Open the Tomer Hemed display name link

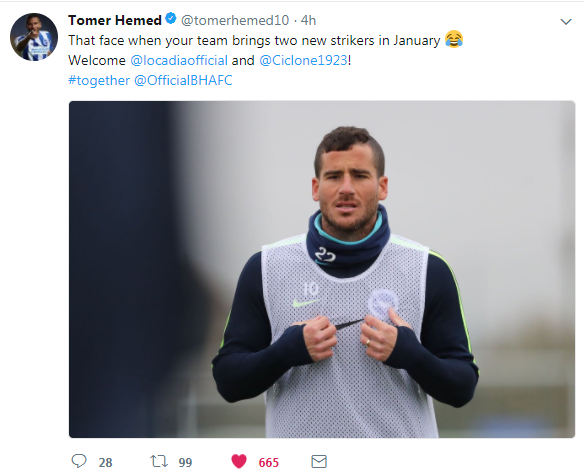click(x=115, y=20)
